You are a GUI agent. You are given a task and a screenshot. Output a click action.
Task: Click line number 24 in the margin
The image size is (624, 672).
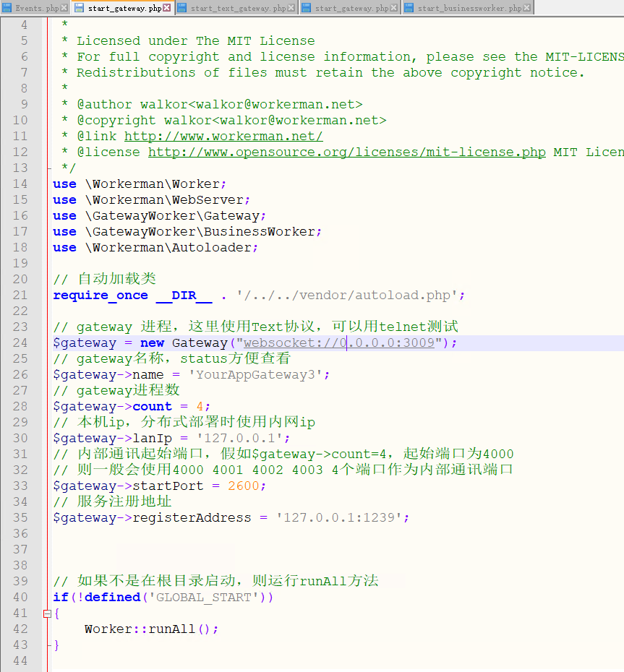click(x=20, y=343)
